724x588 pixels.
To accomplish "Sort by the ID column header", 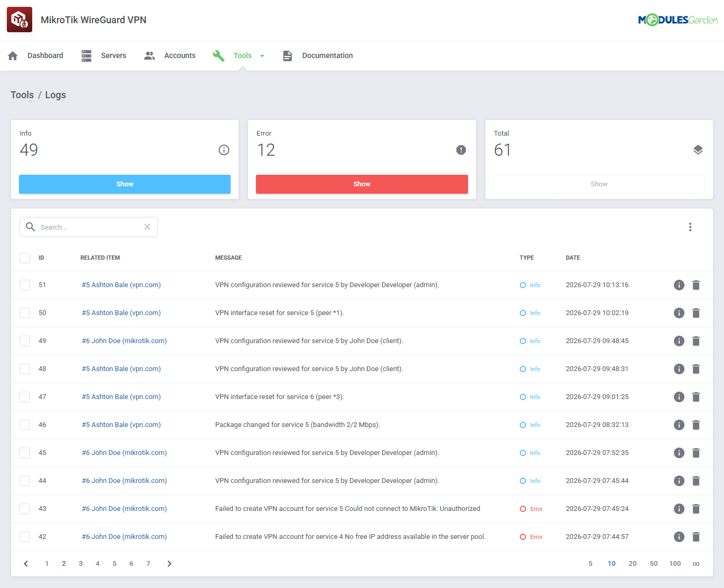I will (41, 258).
